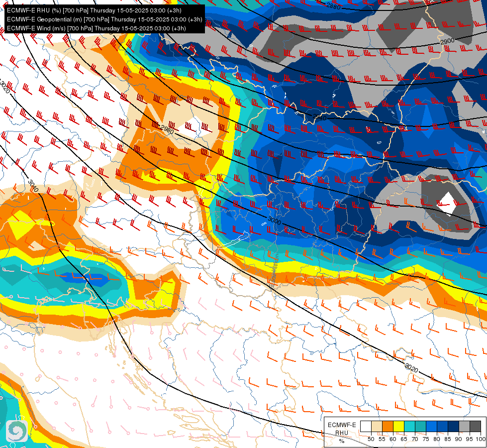Pick the cyan 65–70% legend swatch

point(409,426)
